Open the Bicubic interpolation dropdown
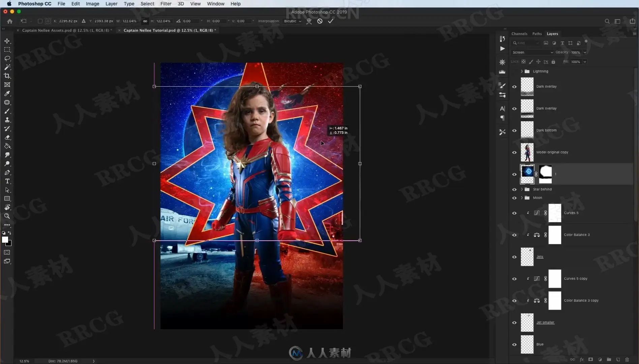This screenshot has height=364, width=639. (293, 21)
